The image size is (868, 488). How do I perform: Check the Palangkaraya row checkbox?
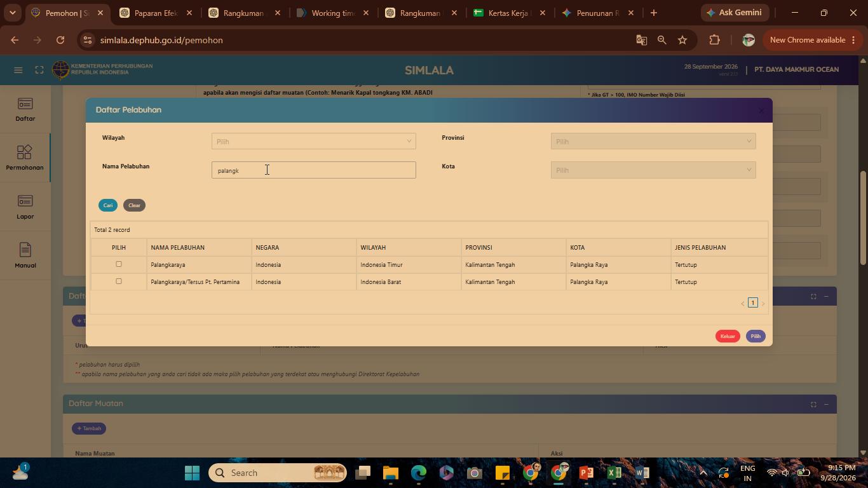point(118,264)
